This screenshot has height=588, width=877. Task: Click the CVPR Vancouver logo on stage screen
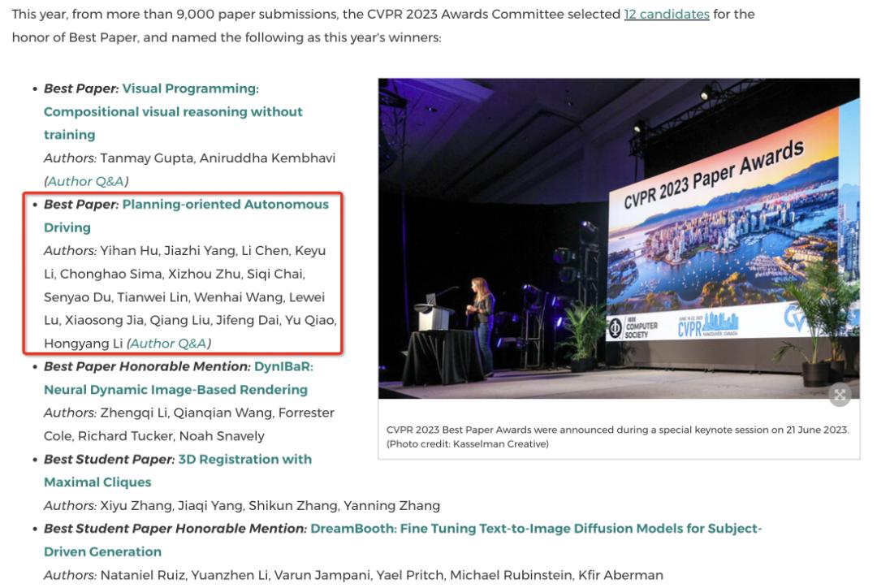[x=707, y=324]
